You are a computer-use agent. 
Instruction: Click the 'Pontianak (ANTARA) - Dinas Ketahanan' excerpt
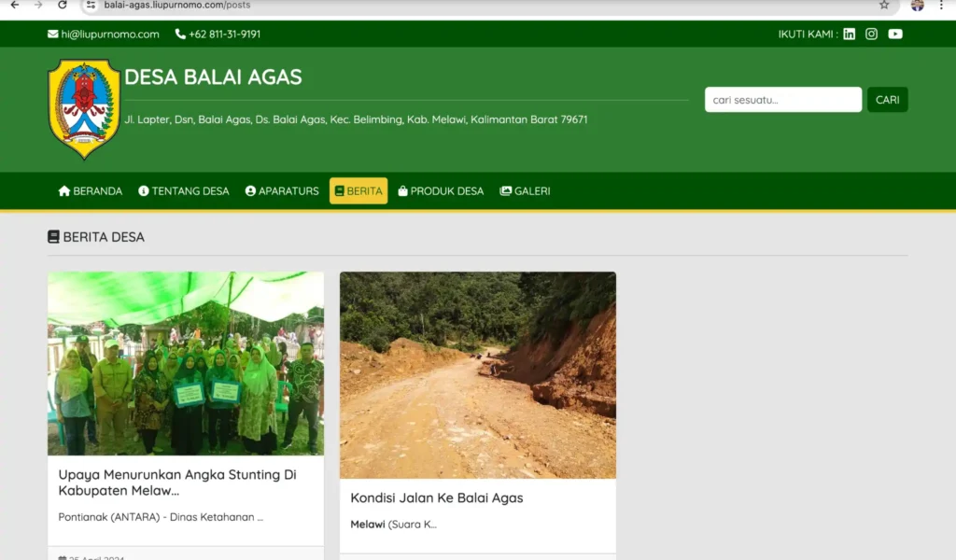(x=161, y=517)
